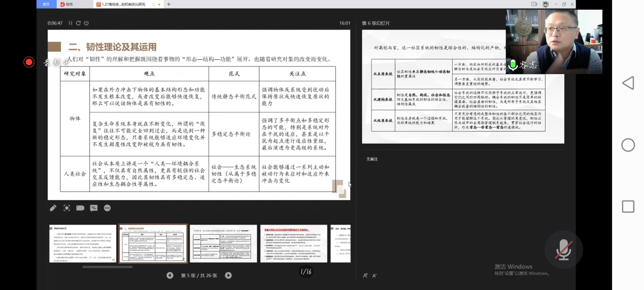End the slideshow with power icon
Screen dimensions: 644x290
tap(86, 23)
